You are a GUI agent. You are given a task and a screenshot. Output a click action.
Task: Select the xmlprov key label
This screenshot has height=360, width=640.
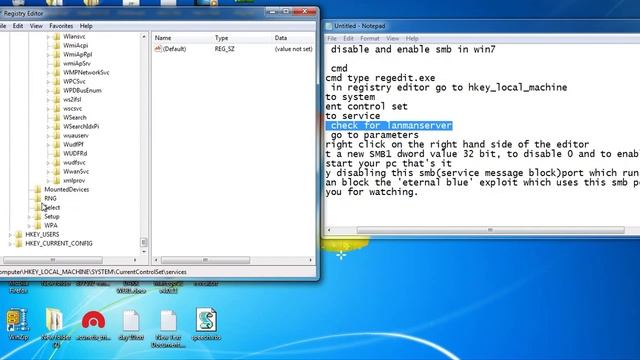click(x=74, y=180)
